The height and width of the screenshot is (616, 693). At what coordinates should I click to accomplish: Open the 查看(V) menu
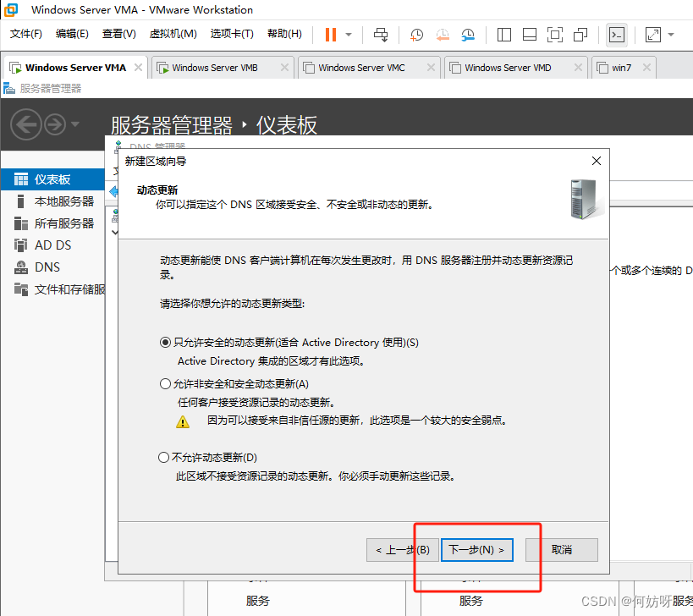119,34
